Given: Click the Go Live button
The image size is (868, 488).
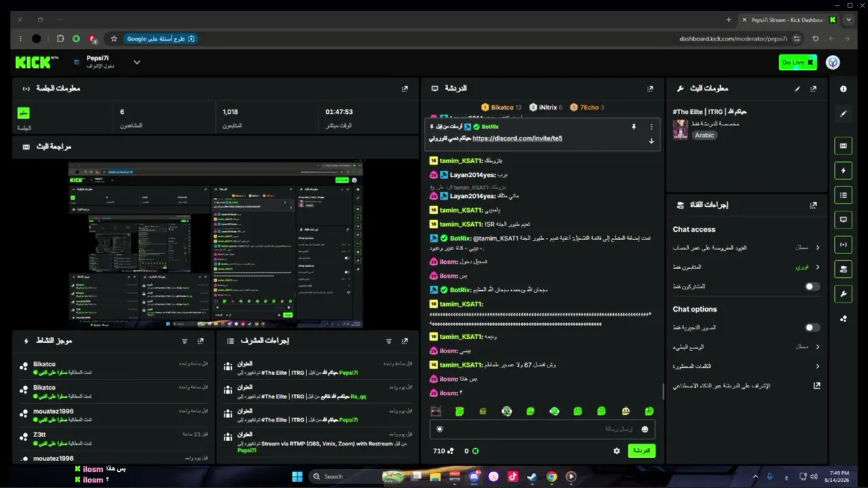Looking at the screenshot, I should pos(797,62).
